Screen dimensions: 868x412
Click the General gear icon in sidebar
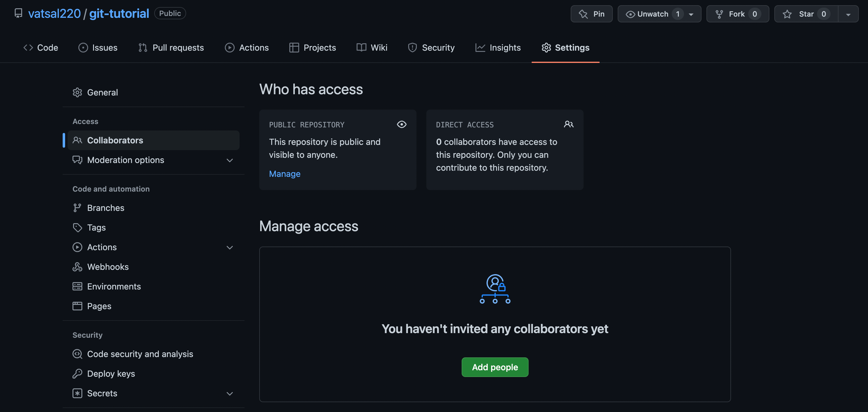[77, 92]
